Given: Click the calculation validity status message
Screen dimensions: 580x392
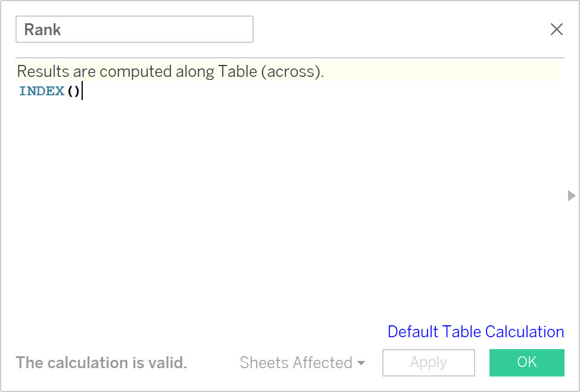Looking at the screenshot, I should [101, 363].
